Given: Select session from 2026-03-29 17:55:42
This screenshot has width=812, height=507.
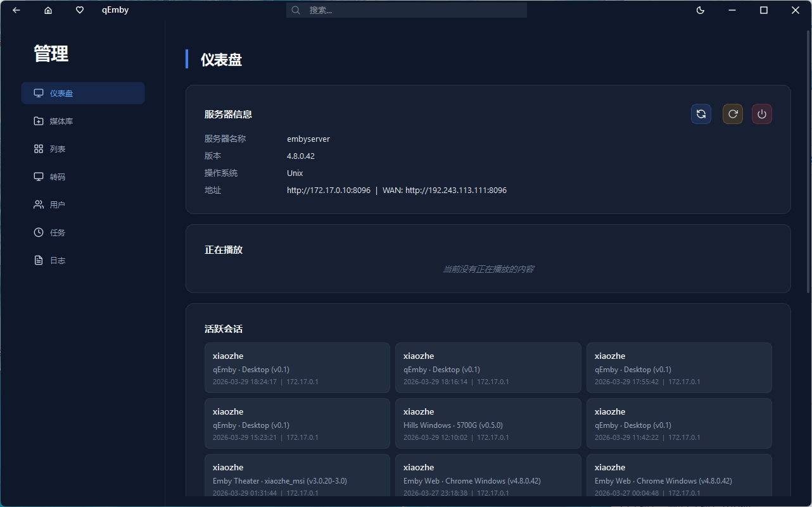Looking at the screenshot, I should pos(679,368).
